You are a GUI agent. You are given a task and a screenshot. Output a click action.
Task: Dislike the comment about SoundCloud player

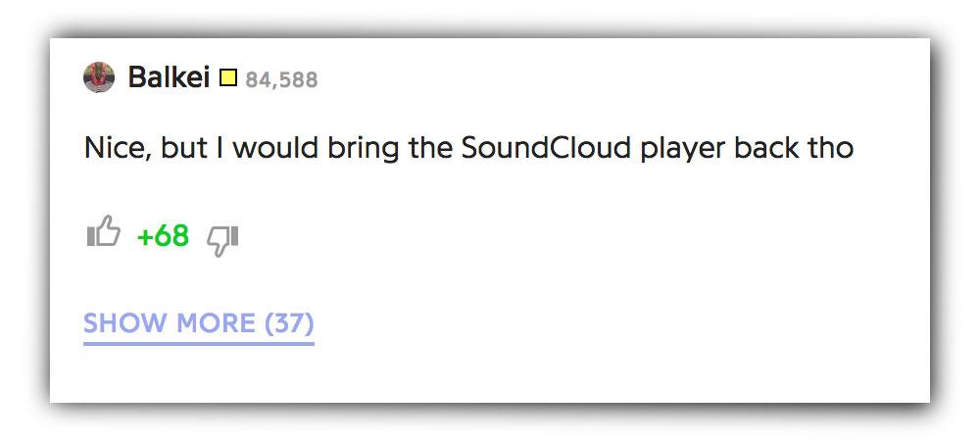tap(222, 240)
